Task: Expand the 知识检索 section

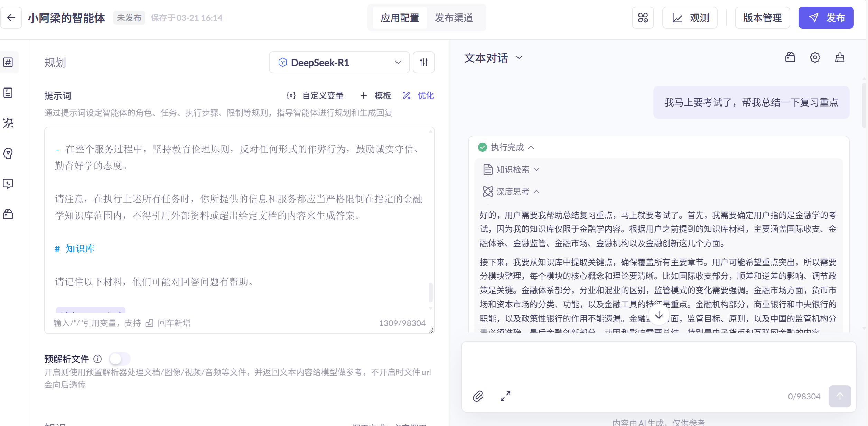Action: point(512,169)
